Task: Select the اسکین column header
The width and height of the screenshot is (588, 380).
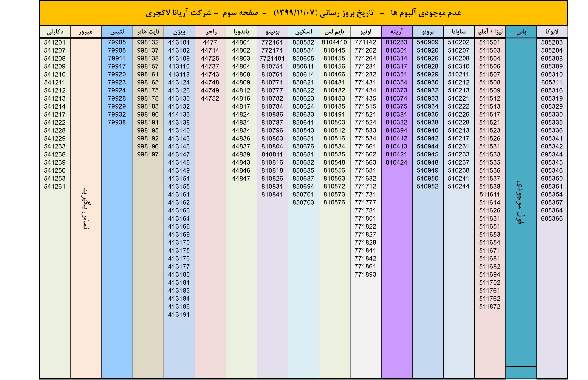Action: tap(303, 32)
